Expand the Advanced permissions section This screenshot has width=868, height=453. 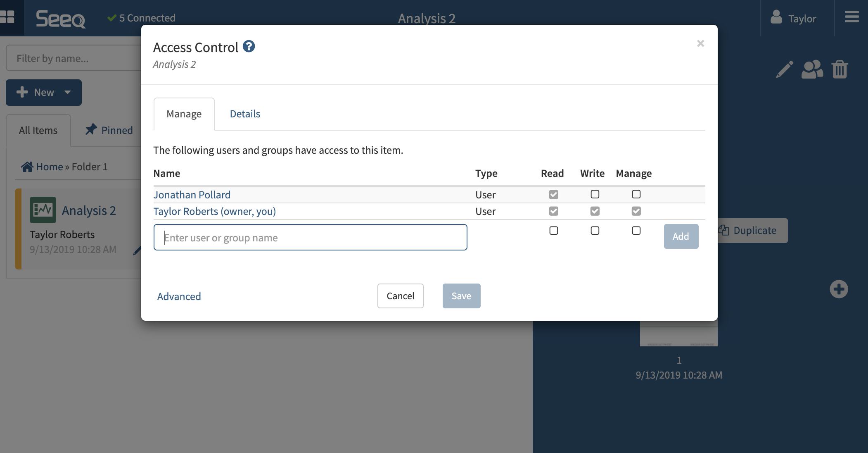pyautogui.click(x=179, y=296)
